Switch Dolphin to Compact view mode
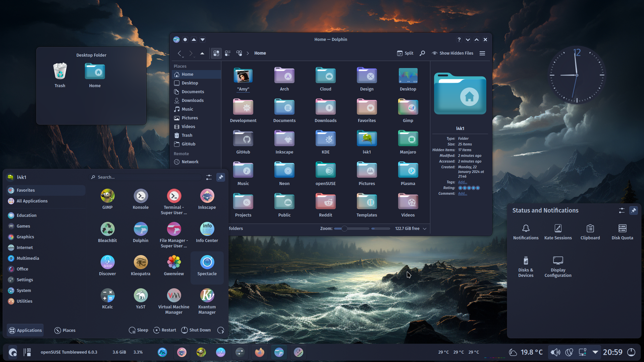Screen dimensions: 644x362 [228, 53]
